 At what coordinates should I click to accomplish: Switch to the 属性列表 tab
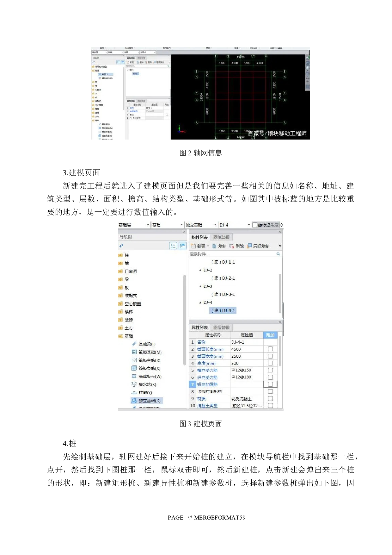tap(199, 327)
